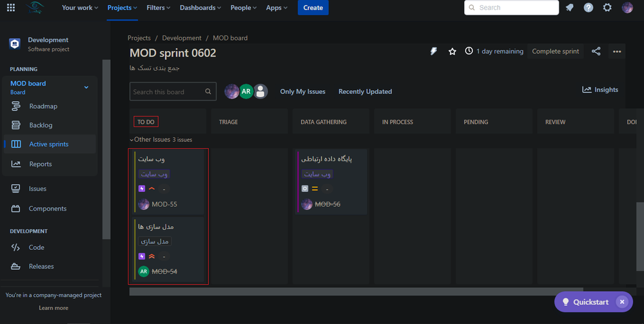Open the app switcher grid icon
This screenshot has height=324, width=644.
[x=11, y=7]
